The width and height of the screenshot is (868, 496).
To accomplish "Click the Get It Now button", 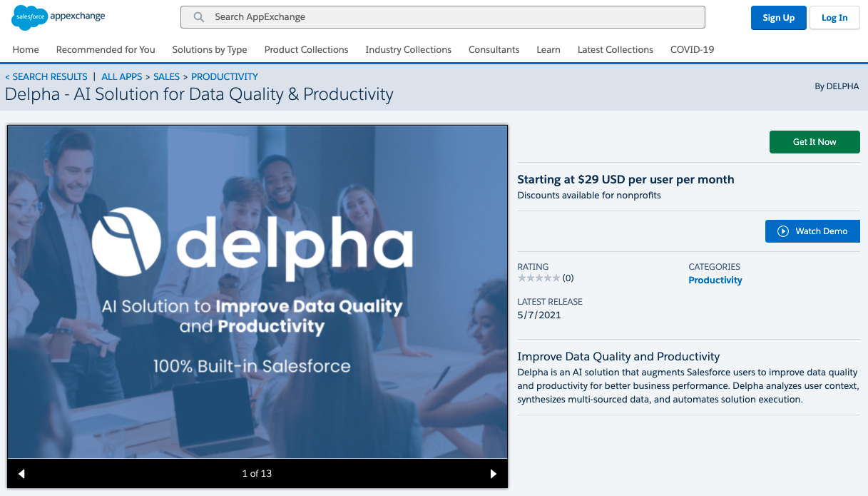I will pos(814,142).
